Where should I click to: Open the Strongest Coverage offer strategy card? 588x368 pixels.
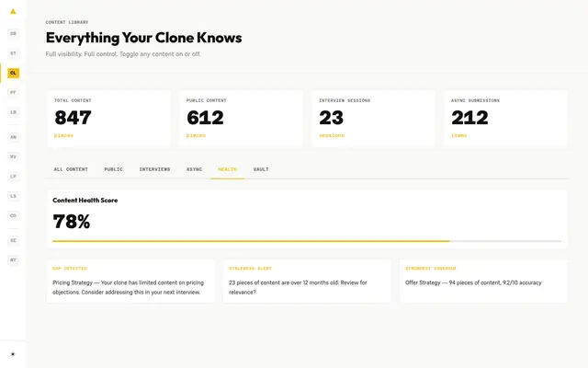click(484, 282)
